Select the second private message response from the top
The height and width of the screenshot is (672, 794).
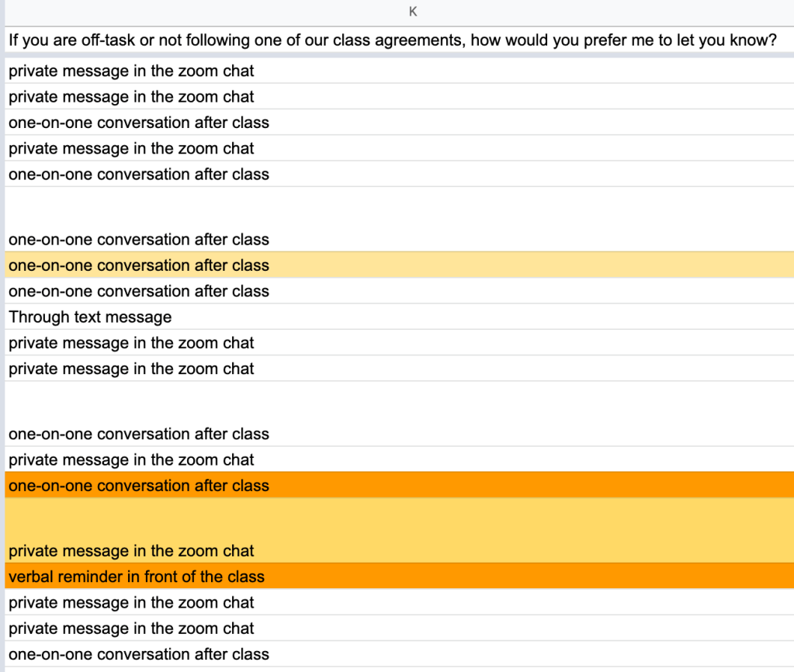[x=131, y=97]
